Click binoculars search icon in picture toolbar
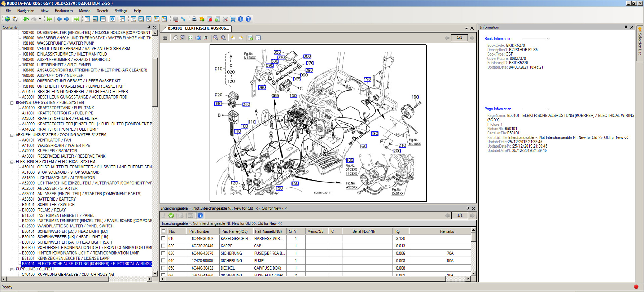 165,38
